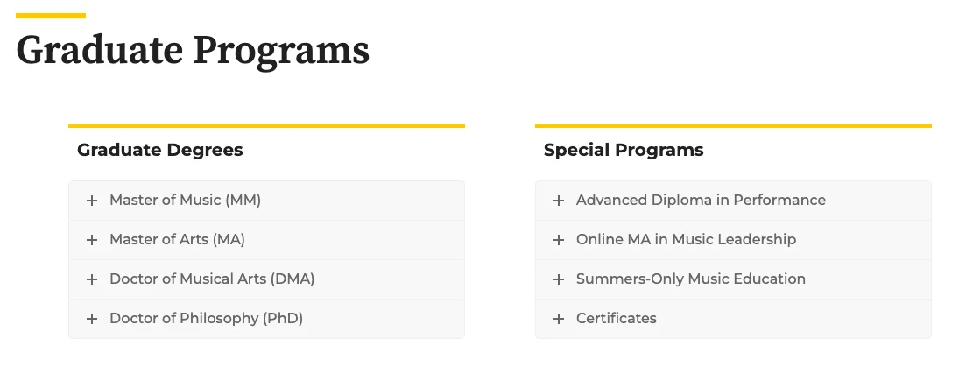Viewport: 980px width, 367px height.
Task: Expand the Doctor of Musical Arts (DMA) label
Action: (212, 279)
